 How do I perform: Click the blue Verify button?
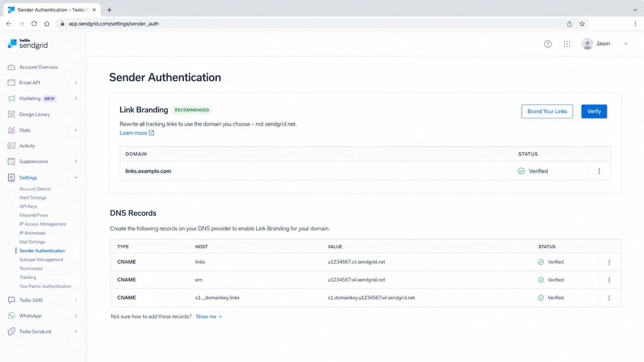click(x=594, y=112)
